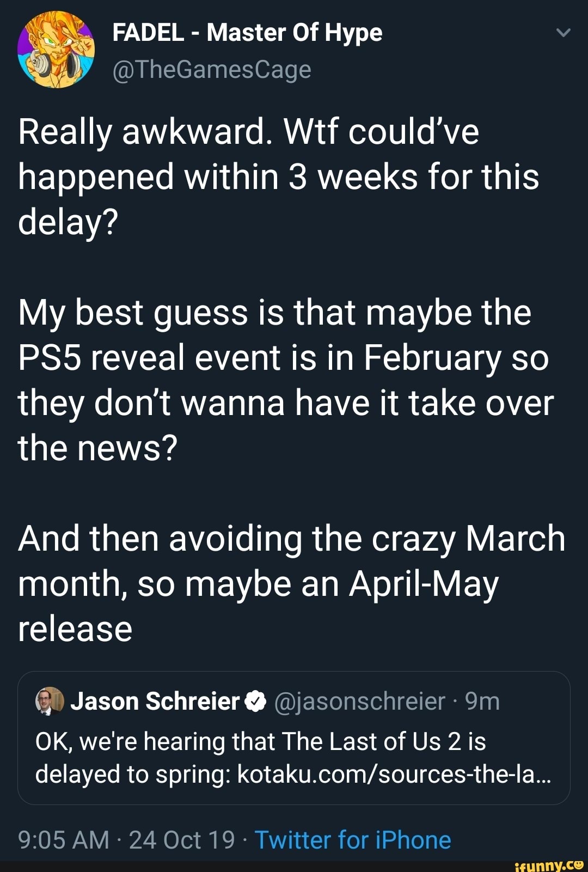The width and height of the screenshot is (588, 872).
Task: Click the 'Really awkward' opening paragraph
Action: coord(278,176)
